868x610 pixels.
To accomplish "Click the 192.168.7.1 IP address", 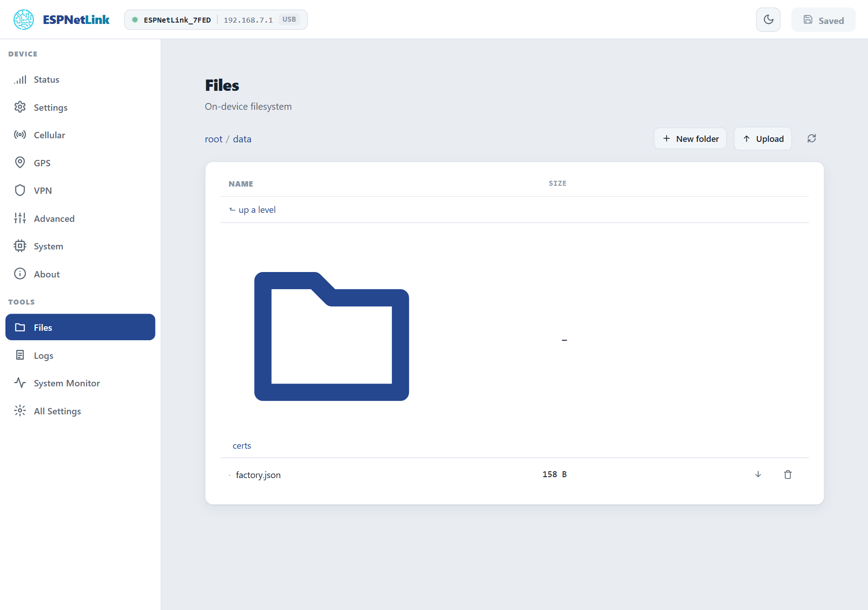I will click(x=248, y=20).
